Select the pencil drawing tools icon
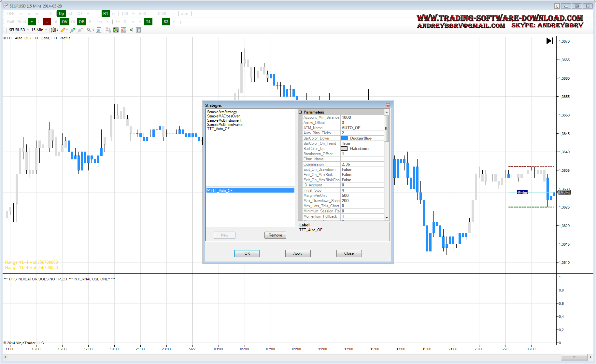The width and height of the screenshot is (596, 364). 63,30
